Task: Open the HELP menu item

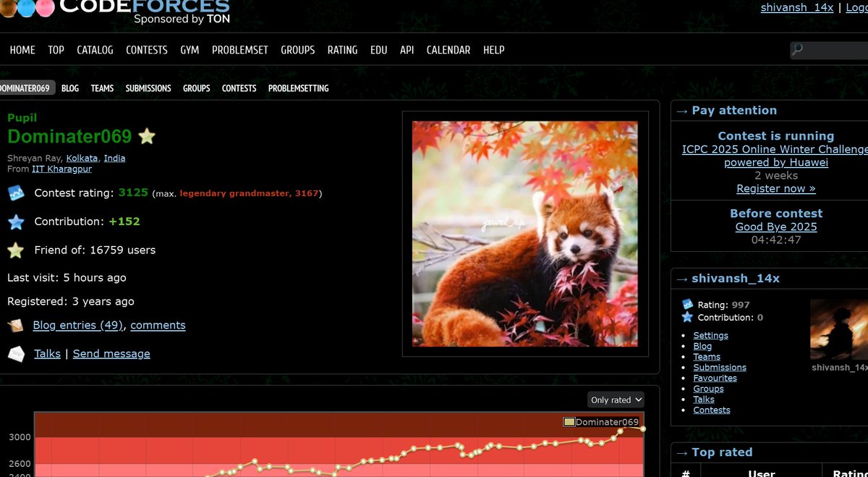Action: click(x=493, y=50)
